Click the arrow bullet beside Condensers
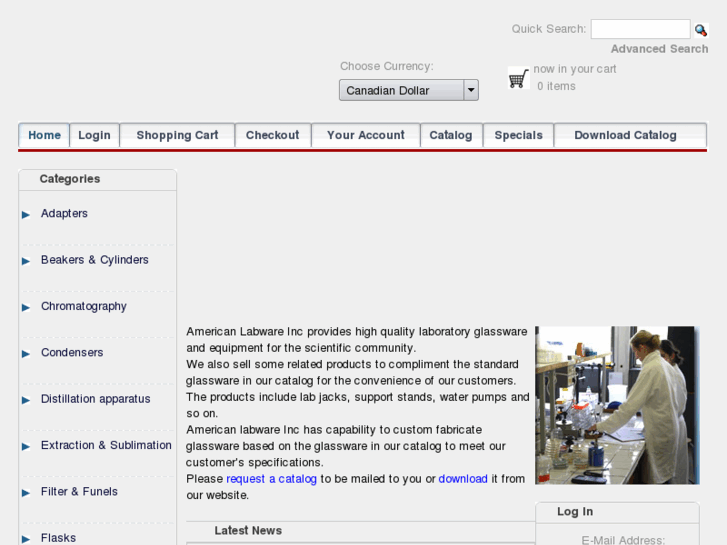727x545 pixels. tap(26, 353)
